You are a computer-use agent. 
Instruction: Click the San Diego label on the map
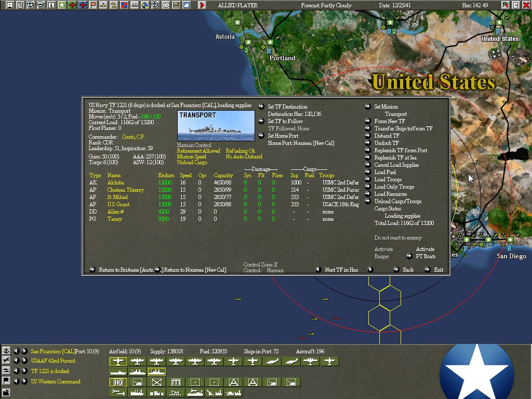pyautogui.click(x=511, y=256)
